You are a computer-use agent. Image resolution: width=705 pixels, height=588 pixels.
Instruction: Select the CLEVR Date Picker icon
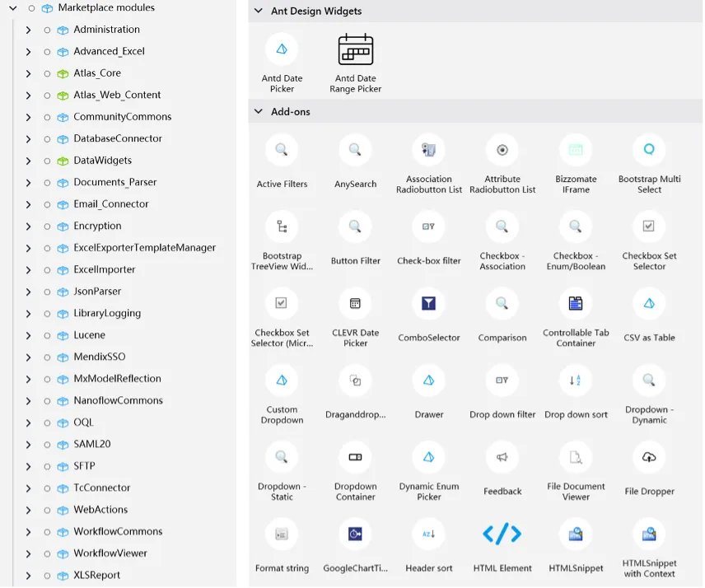point(355,303)
